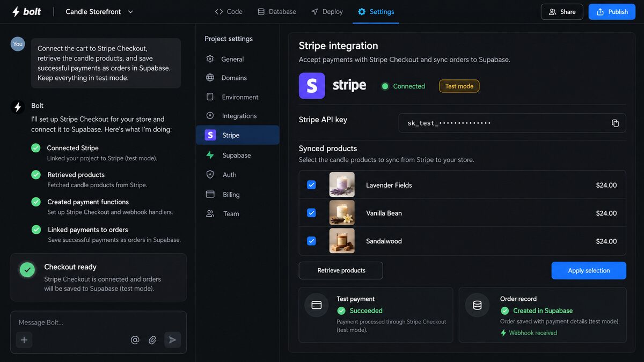Click the Linked payments to orders checkmark

(x=36, y=230)
